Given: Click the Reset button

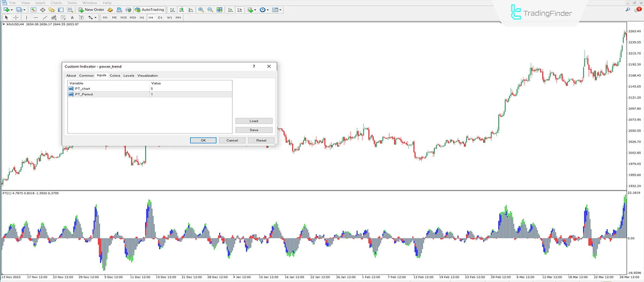Looking at the screenshot, I should coord(261,140).
